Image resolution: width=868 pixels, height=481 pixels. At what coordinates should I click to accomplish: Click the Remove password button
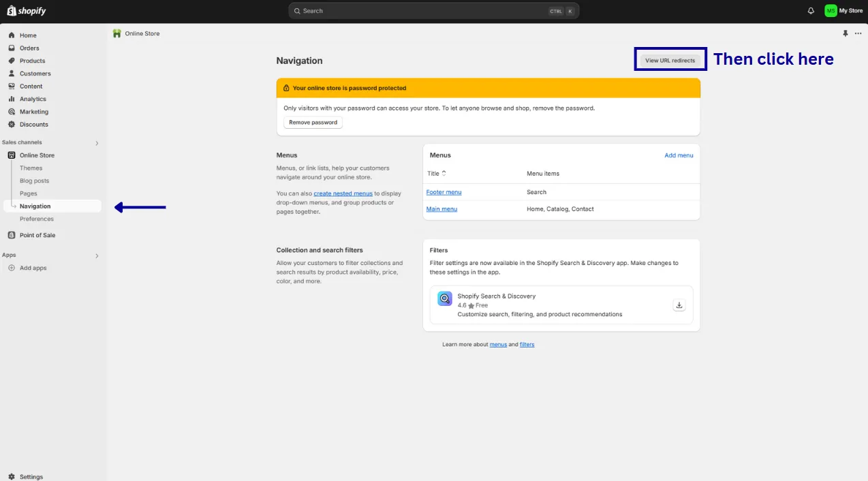tap(313, 123)
